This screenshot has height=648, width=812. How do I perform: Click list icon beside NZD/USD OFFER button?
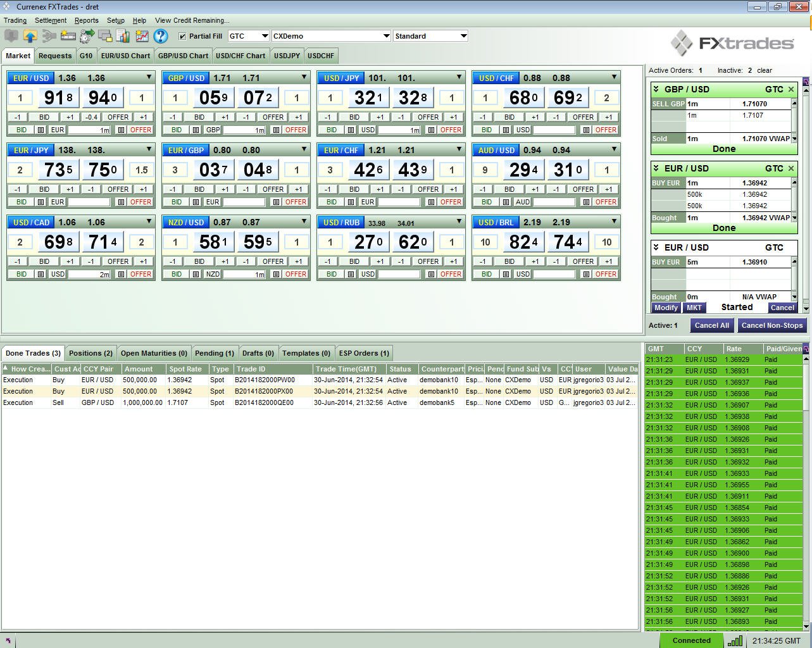coord(276,274)
